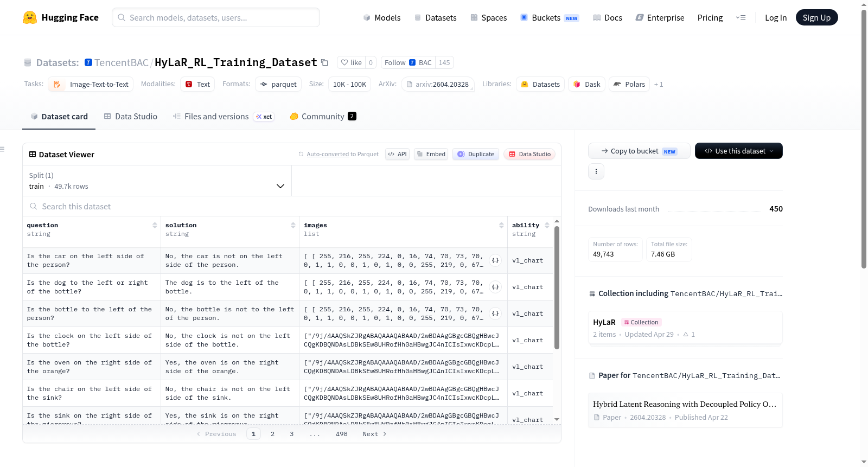Open the Models menu item
The image size is (868, 467).
coord(382,17)
